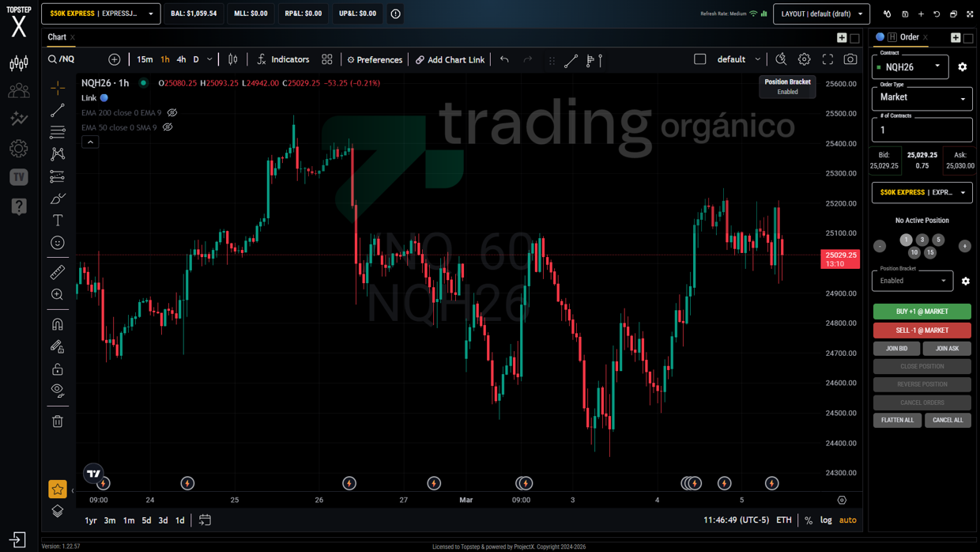Switch to the 15m timeframe

[145, 59]
